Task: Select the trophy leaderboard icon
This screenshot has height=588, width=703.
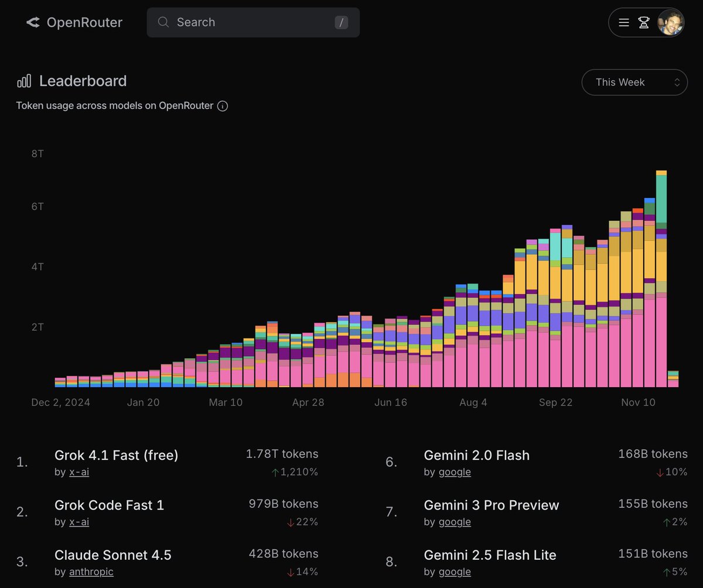Action: (x=644, y=22)
